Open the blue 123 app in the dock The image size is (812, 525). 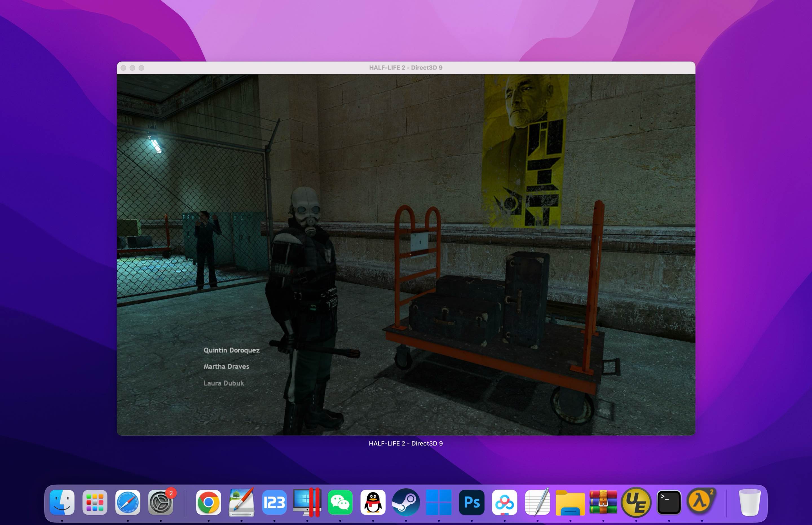[274, 502]
